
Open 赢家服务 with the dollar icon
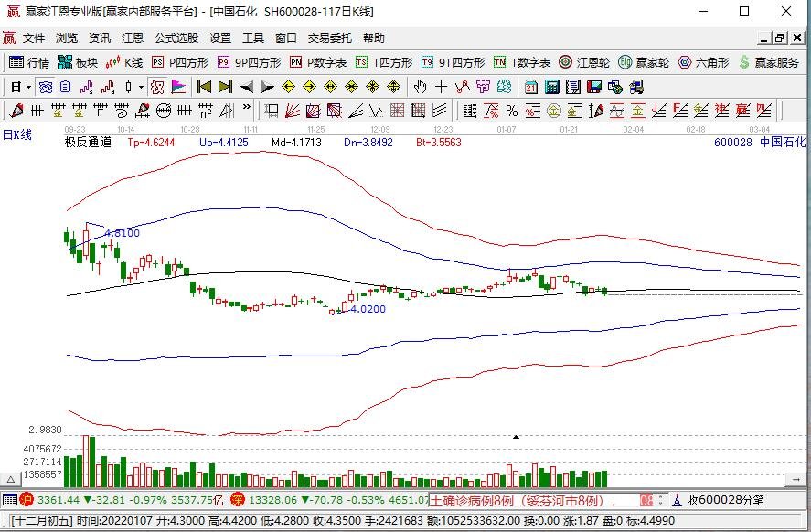[x=769, y=62]
